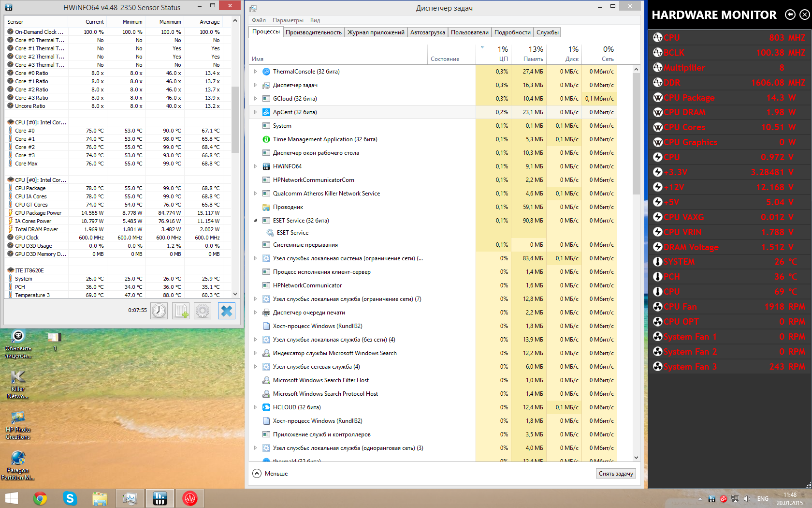Sort processes by Память column
The width and height of the screenshot is (812, 508).
[528, 54]
